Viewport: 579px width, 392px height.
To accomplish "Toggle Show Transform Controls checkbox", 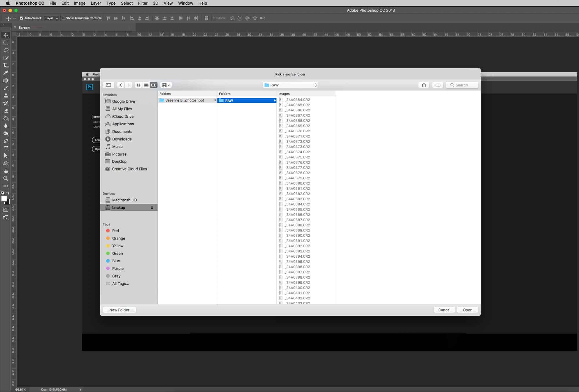I will click(63, 18).
